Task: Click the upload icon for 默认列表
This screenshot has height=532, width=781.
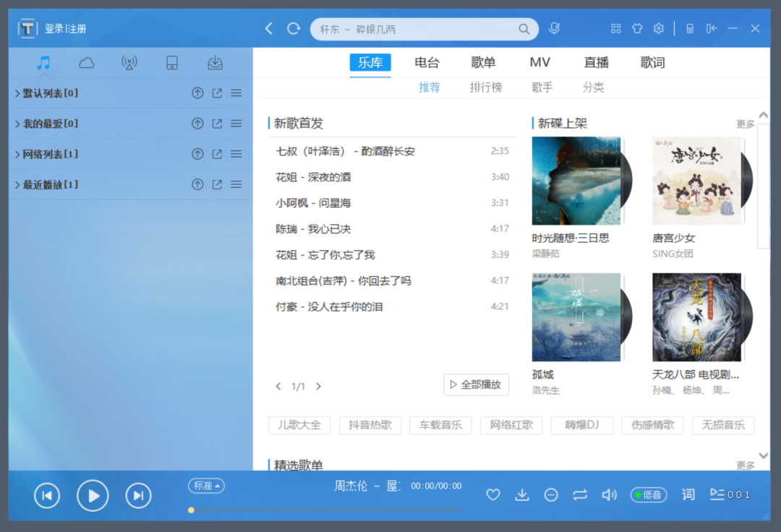Action: tap(197, 93)
